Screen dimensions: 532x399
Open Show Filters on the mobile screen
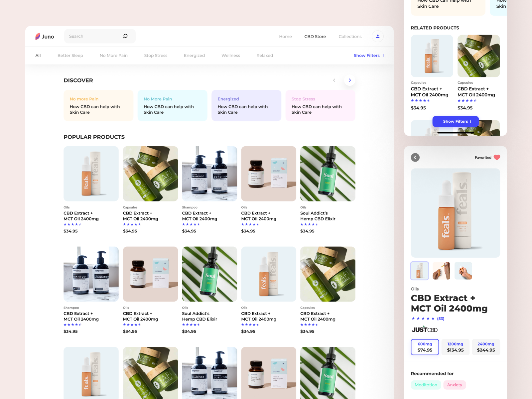[455, 121]
